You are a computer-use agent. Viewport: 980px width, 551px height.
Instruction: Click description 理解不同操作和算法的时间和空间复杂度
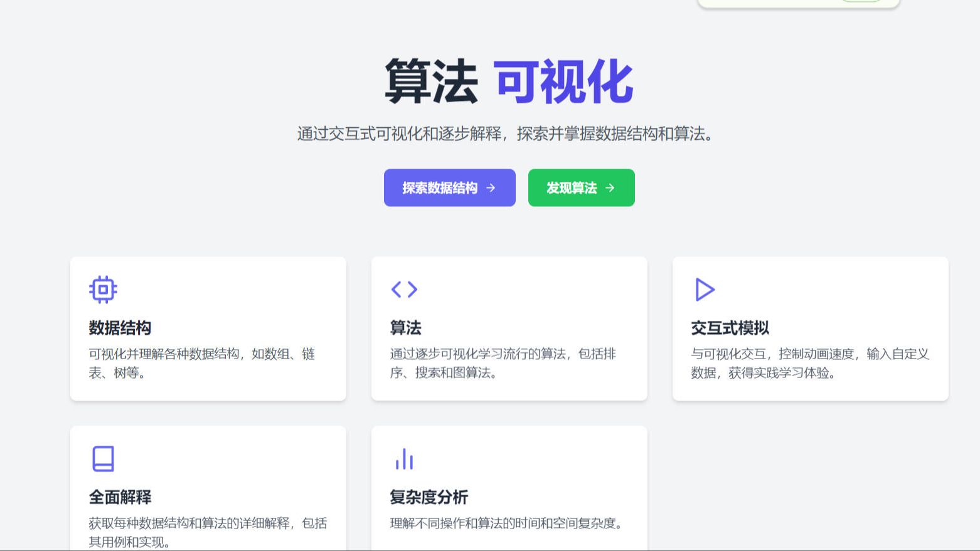506,523
